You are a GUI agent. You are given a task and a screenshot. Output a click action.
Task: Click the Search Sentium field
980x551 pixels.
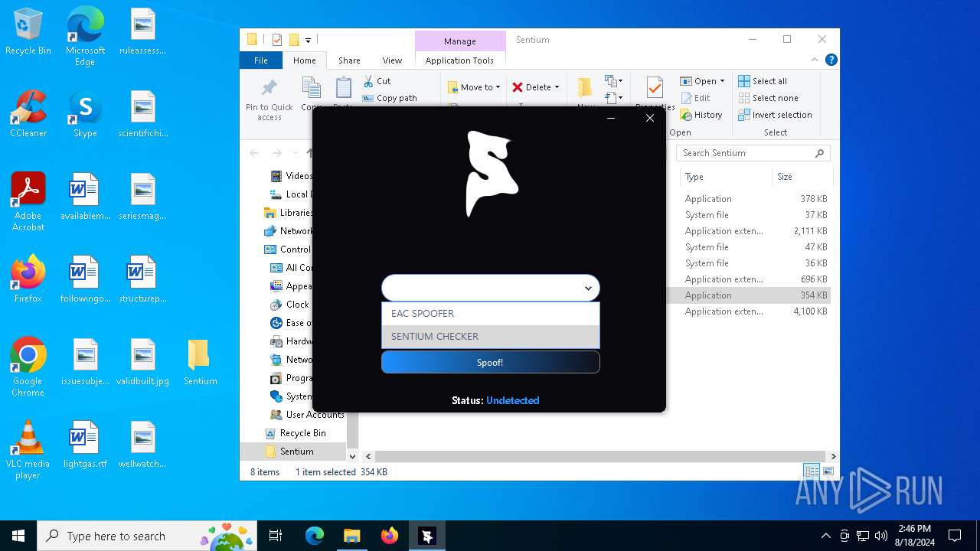(753, 153)
